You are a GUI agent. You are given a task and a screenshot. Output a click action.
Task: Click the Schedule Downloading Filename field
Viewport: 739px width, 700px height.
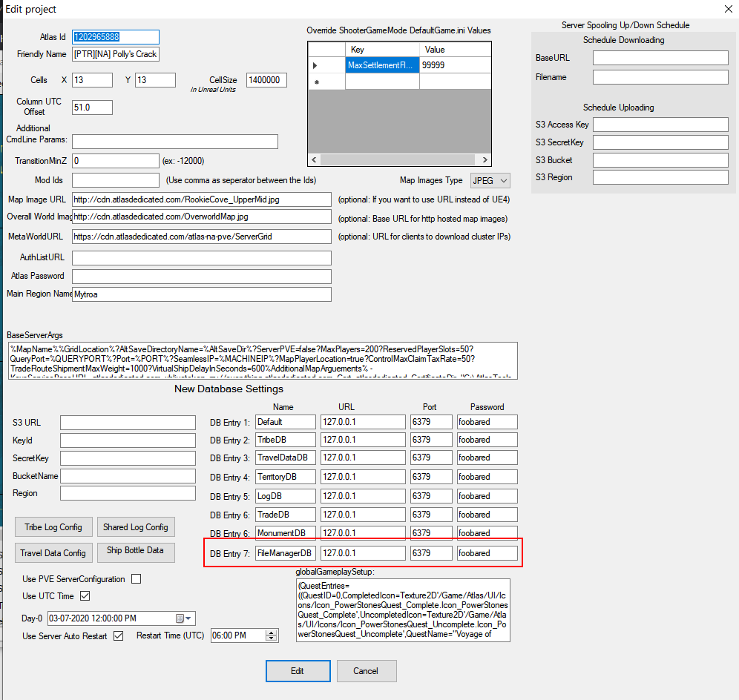click(x=660, y=77)
